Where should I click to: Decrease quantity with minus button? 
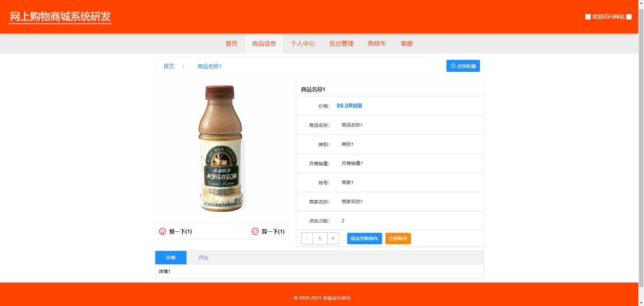(x=307, y=238)
